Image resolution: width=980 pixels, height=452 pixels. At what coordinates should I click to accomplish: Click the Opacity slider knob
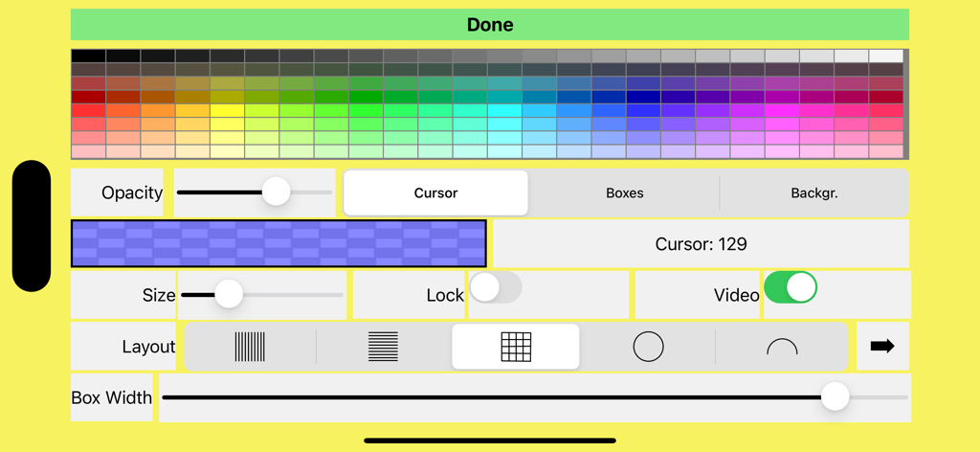(276, 192)
